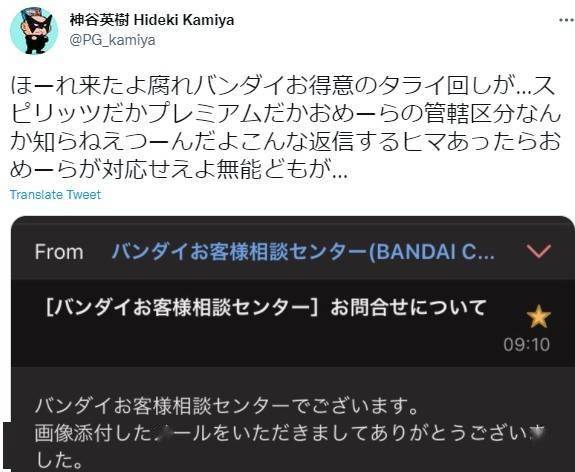Open the tweet's three-dot more menu
This screenshot has height=472, width=575.
566,20
